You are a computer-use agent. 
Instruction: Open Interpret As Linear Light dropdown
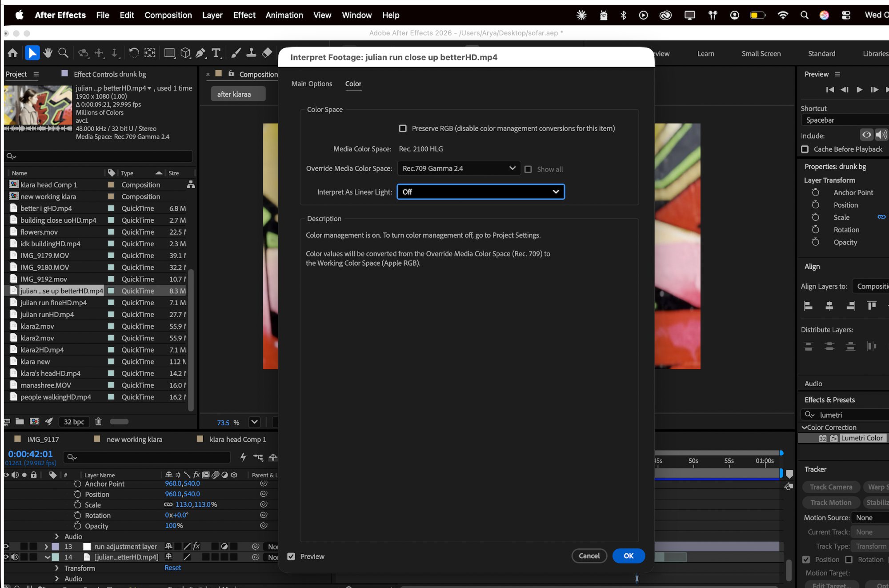[481, 192]
